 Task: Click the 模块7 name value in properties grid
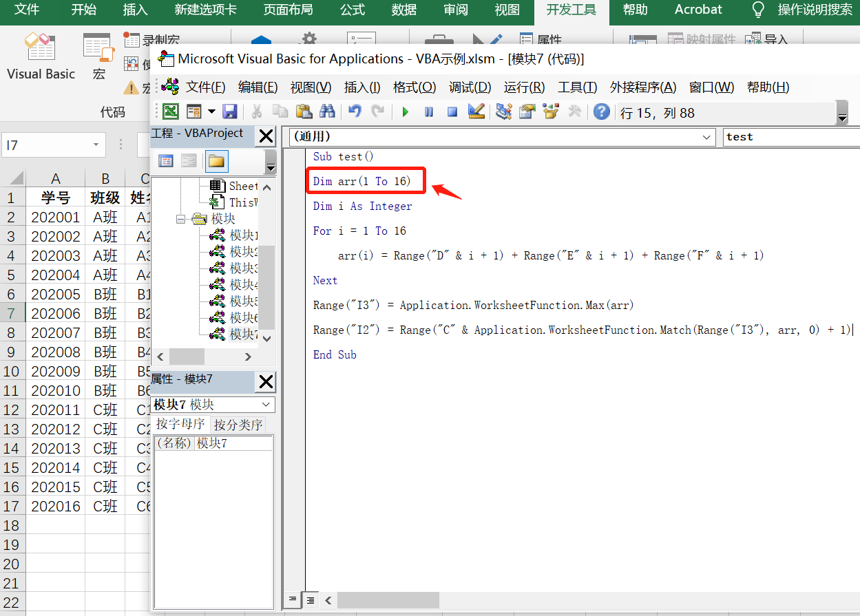(x=234, y=443)
